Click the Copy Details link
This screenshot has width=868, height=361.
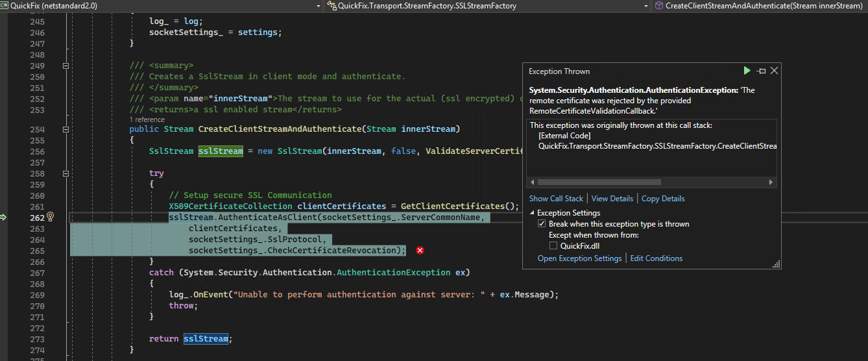point(663,199)
